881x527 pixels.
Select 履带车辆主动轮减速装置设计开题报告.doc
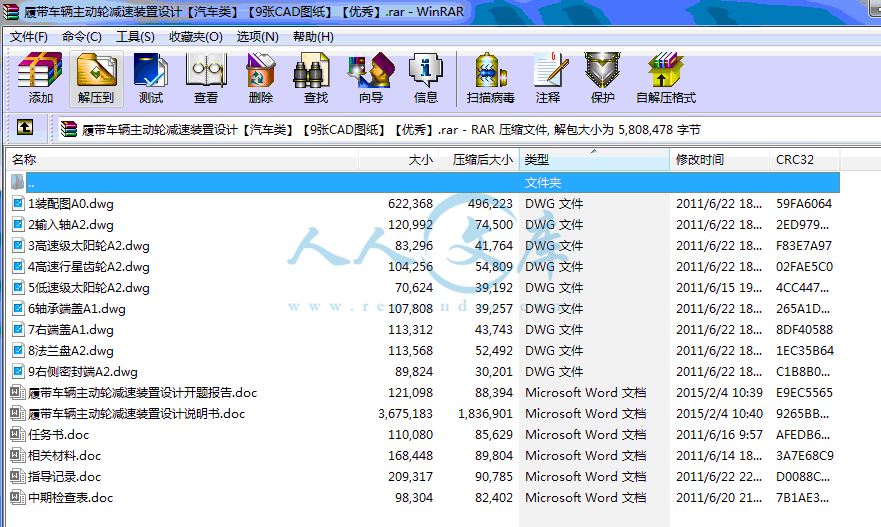coord(142,393)
